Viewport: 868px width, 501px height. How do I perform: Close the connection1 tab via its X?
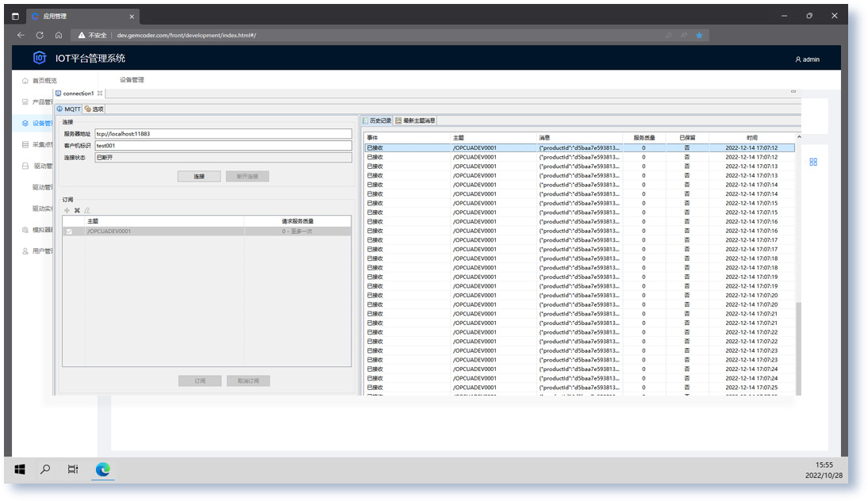100,94
